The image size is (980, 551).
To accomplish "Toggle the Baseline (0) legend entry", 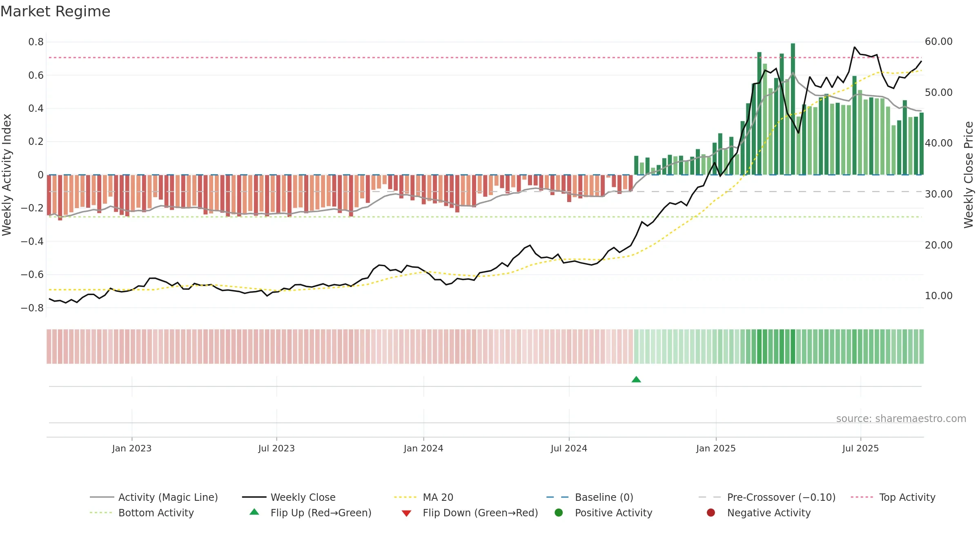I will tap(590, 497).
